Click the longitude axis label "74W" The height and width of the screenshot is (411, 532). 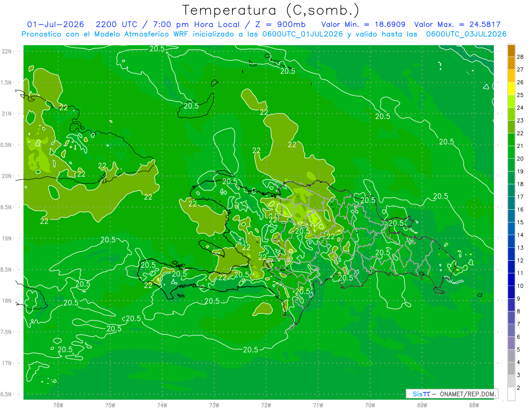(162, 405)
